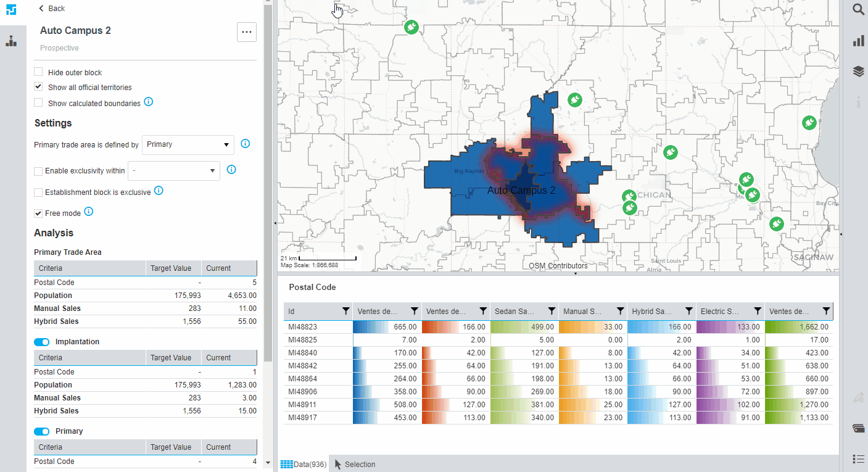This screenshot has width=868, height=472.
Task: Uncheck Show all official territories
Action: click(x=38, y=87)
